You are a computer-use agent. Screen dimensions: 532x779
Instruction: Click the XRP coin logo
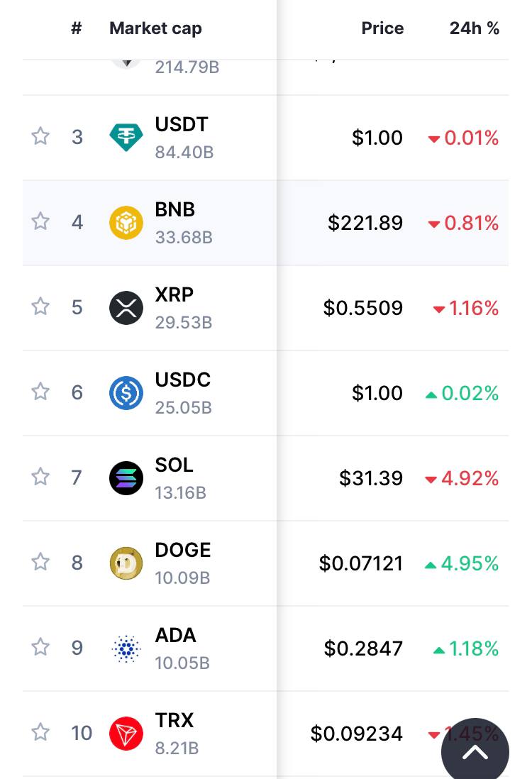126,308
